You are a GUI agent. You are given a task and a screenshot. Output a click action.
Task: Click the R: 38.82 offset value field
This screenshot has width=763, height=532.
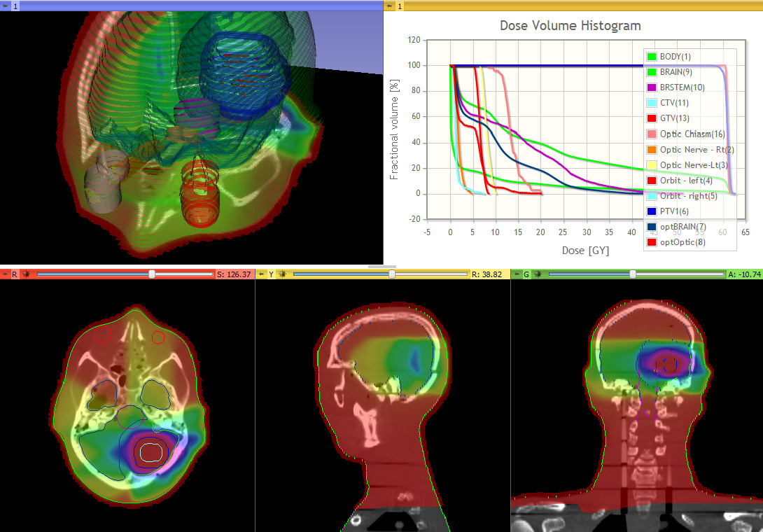click(x=490, y=274)
